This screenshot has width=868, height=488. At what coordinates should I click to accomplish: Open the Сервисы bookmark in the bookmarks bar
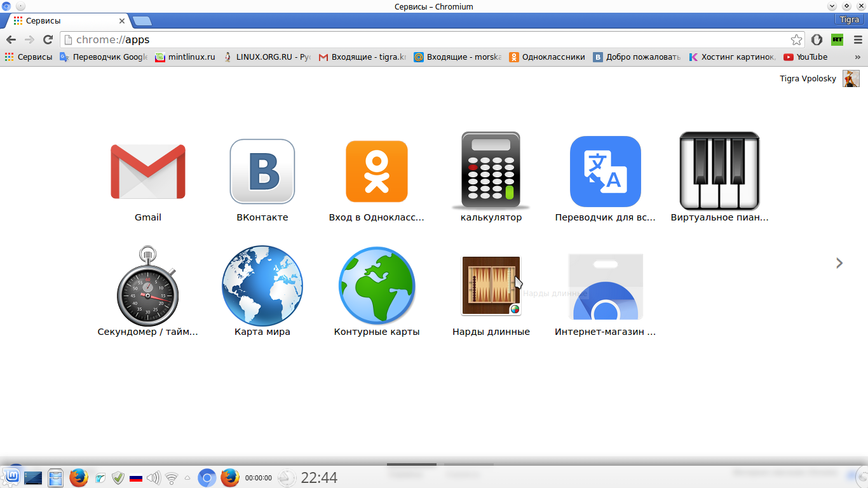[29, 57]
